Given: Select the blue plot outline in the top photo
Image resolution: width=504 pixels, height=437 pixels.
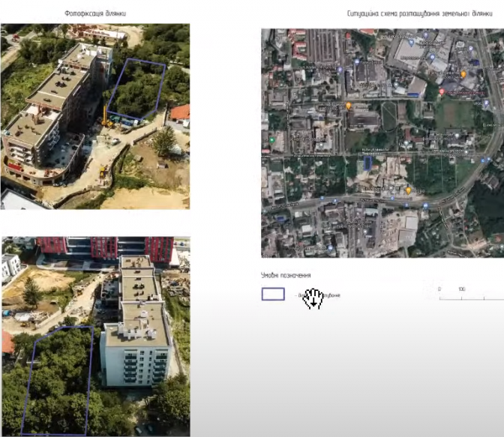Looking at the screenshot, I should (x=136, y=90).
